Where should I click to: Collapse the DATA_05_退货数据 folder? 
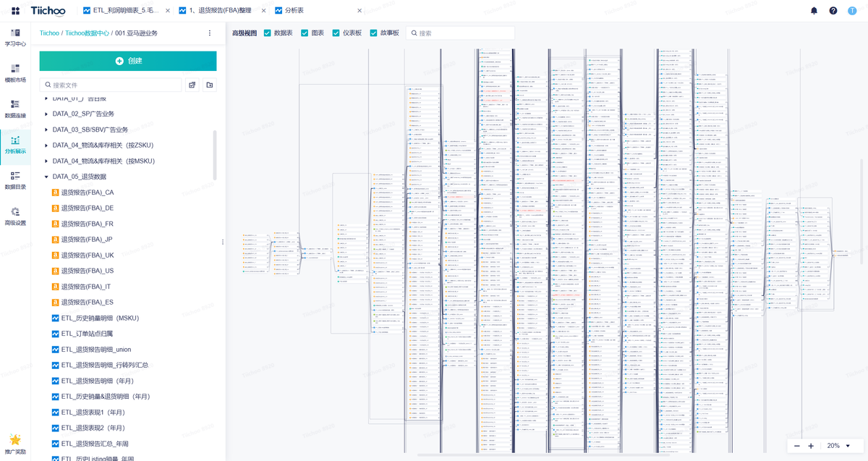pyautogui.click(x=46, y=177)
